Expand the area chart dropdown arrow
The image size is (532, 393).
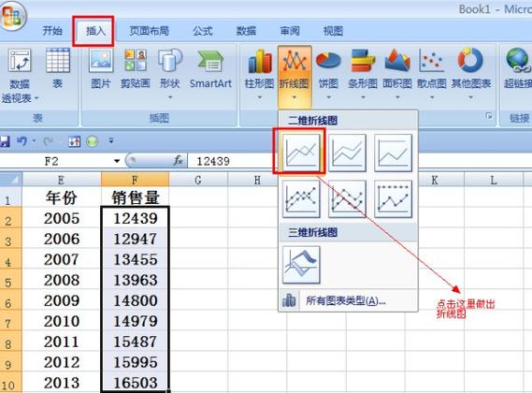[x=397, y=97]
